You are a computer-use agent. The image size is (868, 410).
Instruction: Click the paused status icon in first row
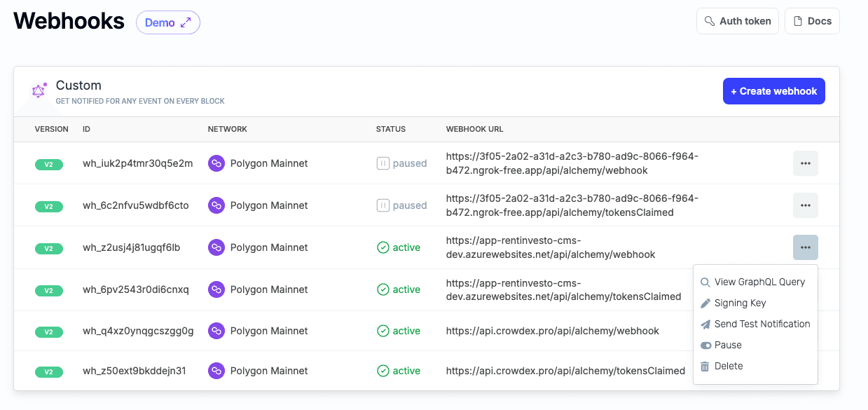point(383,163)
